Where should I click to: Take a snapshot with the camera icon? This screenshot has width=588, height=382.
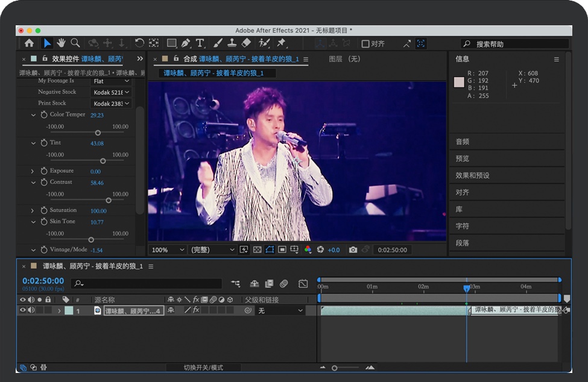click(x=353, y=249)
